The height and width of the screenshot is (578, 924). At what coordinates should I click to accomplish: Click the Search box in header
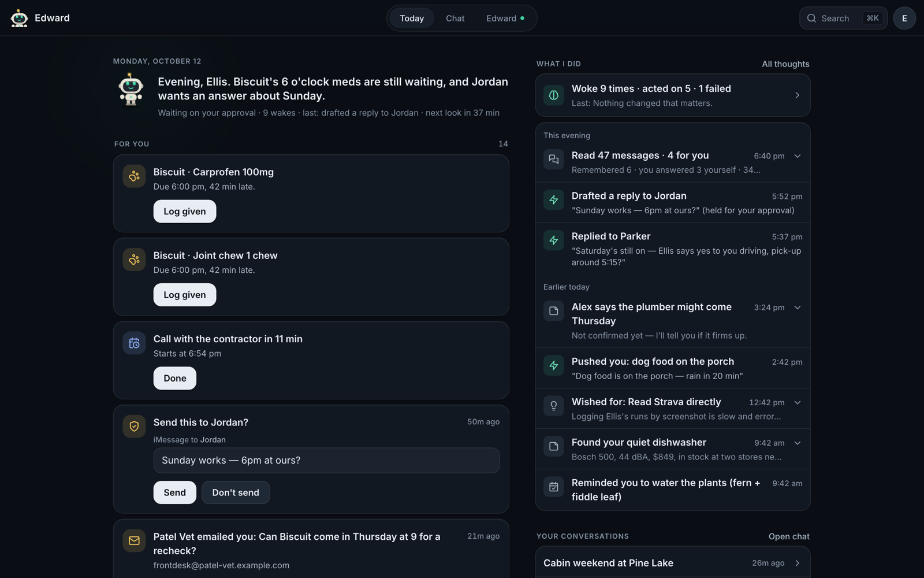click(843, 18)
